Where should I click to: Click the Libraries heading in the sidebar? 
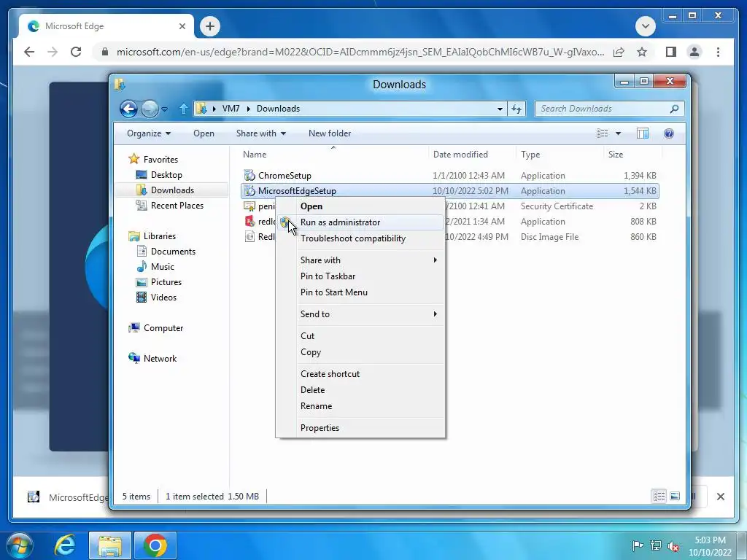152,236
